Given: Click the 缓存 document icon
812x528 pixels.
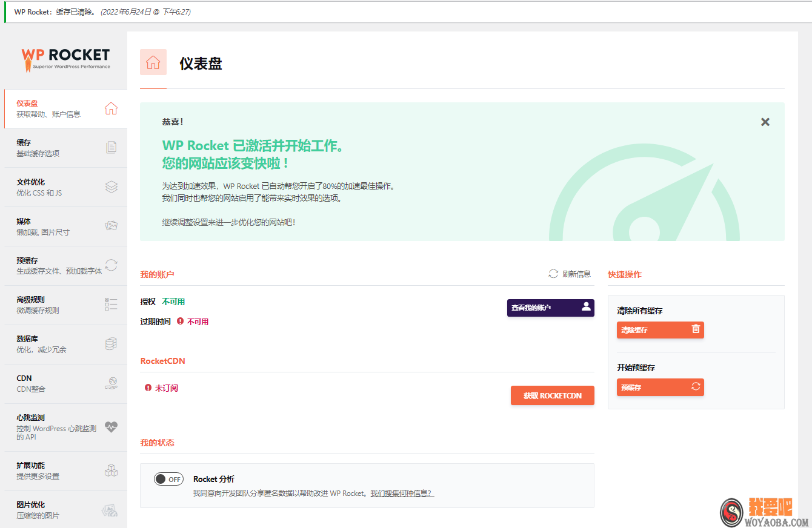Looking at the screenshot, I should (x=111, y=147).
